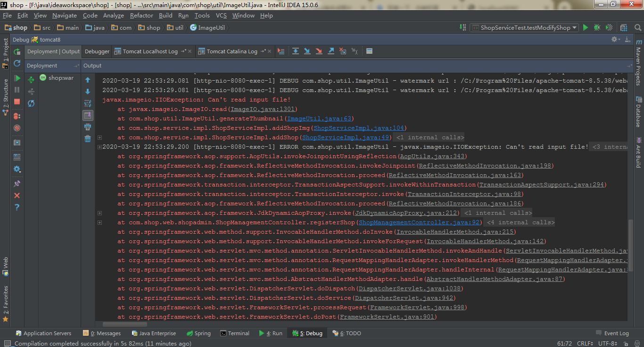Rerun the tomcat8 debug session

[17, 52]
